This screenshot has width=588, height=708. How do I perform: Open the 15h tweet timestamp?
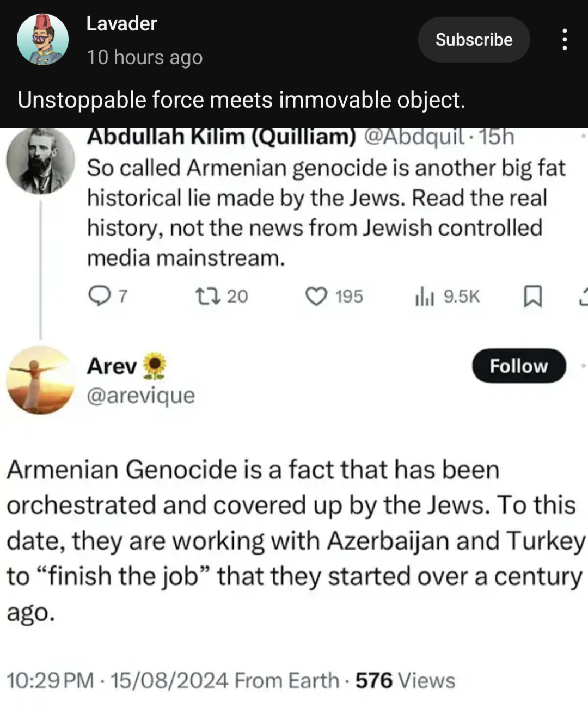point(496,137)
